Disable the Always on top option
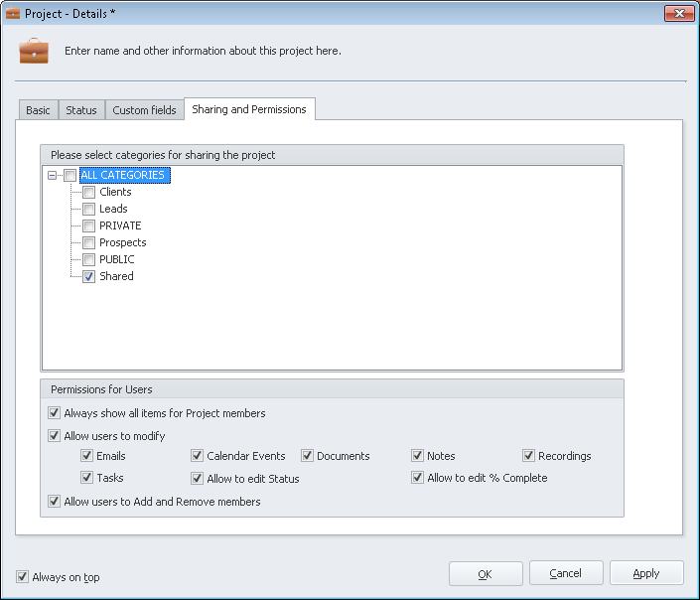Viewport: 700px width, 600px height. coord(23,577)
